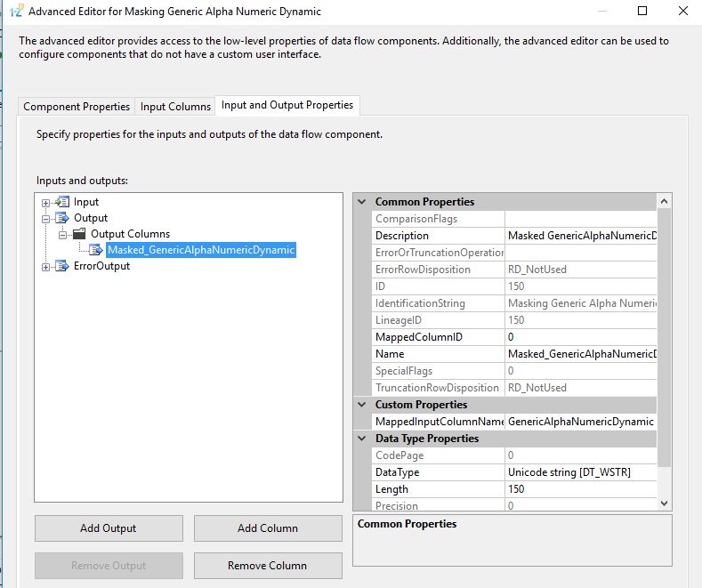This screenshot has height=588, width=702.
Task: Edit the Length property value 150
Action: 581,489
